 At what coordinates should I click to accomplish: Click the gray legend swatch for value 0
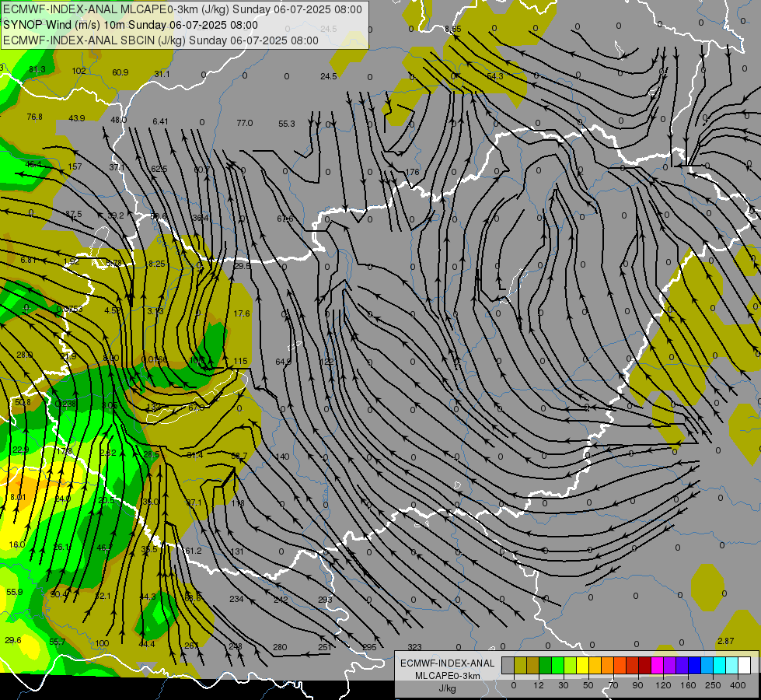508,666
